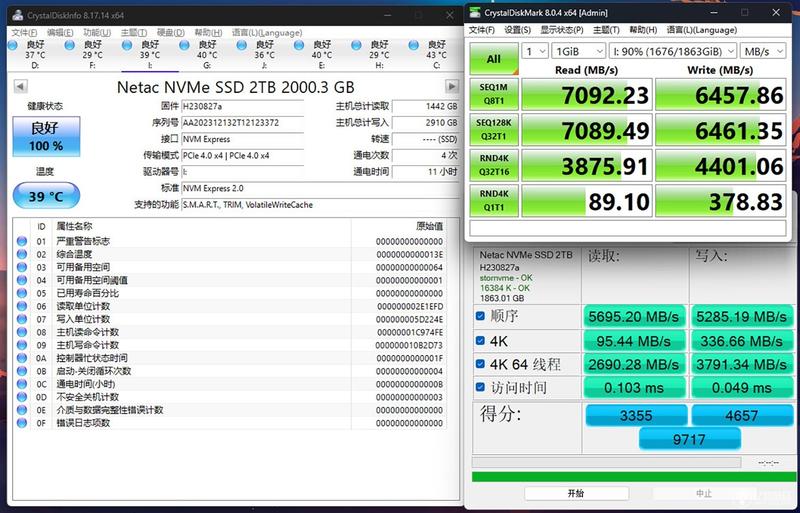
Task: Open 功能(U) menu in CrystalDiskInfo
Action: coord(97,33)
